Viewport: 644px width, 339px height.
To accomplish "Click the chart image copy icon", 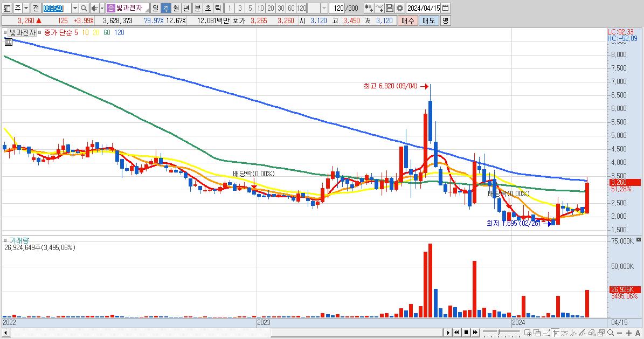I will (x=601, y=333).
